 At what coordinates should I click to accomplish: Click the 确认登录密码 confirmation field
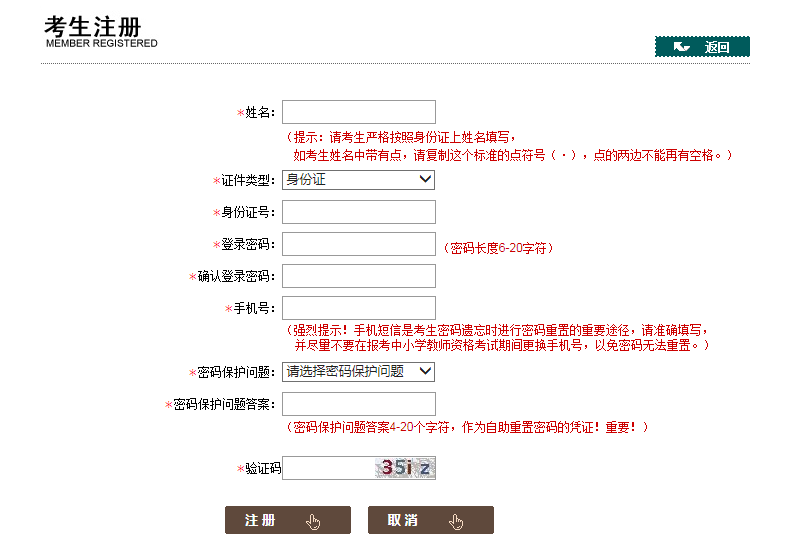coord(358,276)
